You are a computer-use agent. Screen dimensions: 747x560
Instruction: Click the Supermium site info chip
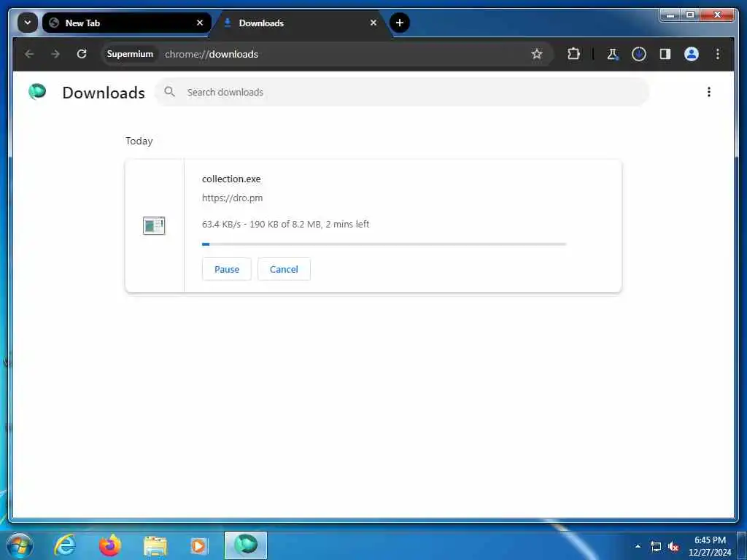(x=130, y=54)
